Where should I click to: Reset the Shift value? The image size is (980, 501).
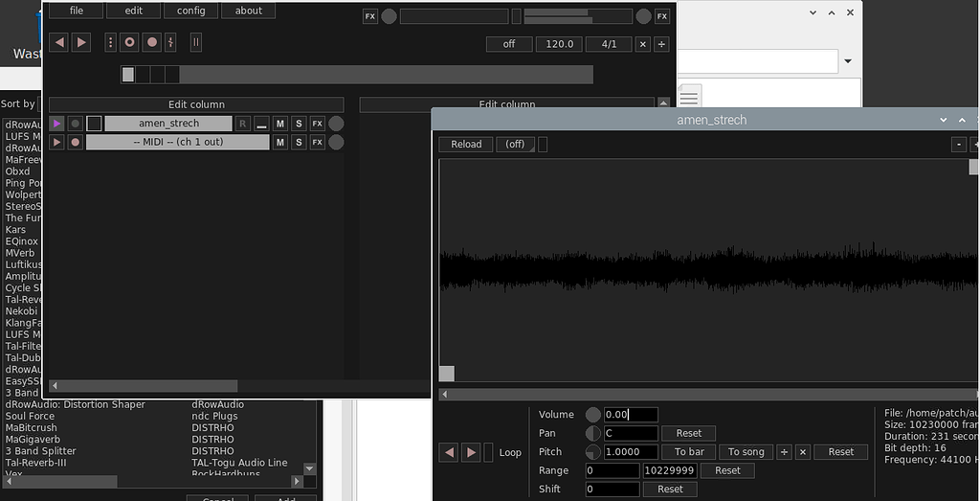670,490
